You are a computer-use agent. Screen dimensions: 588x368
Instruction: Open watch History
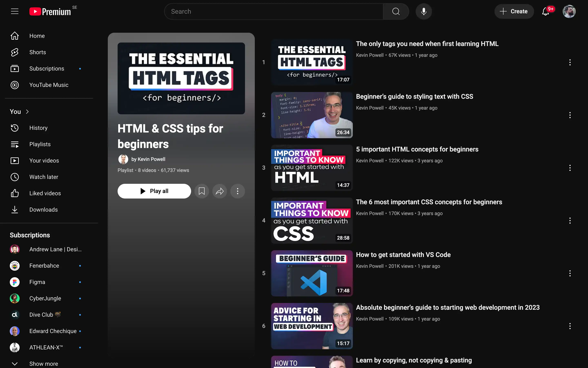click(49, 128)
